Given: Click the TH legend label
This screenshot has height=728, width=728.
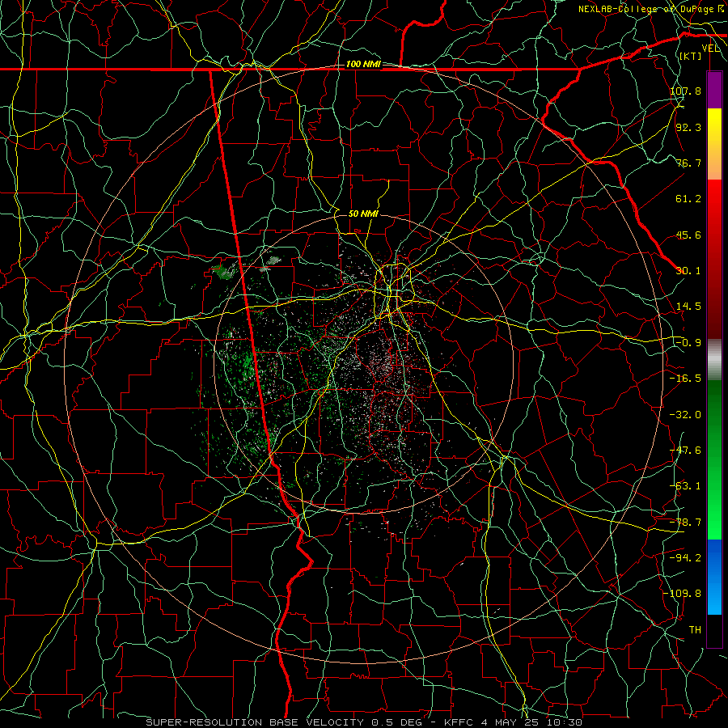Looking at the screenshot, I should pyautogui.click(x=695, y=630).
